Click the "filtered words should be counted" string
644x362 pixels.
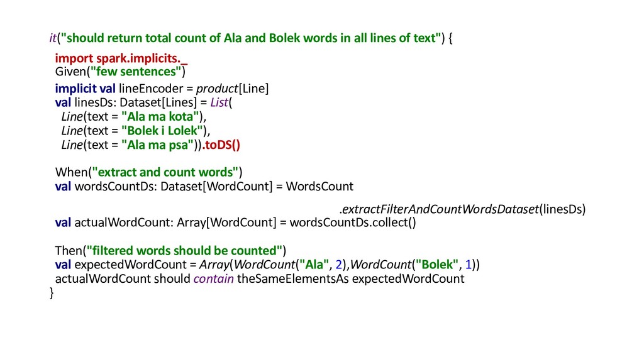click(x=184, y=251)
